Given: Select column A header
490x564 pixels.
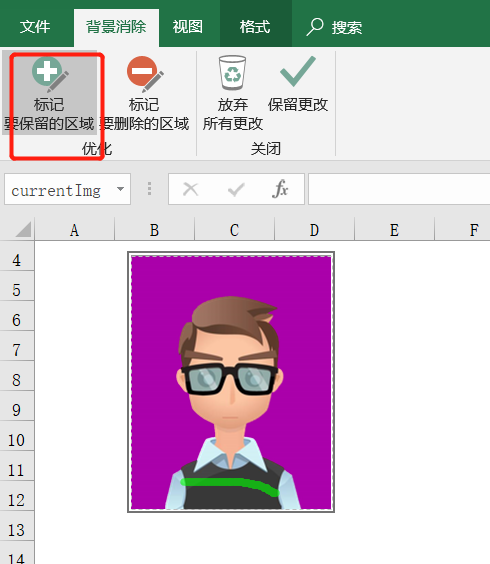Looking at the screenshot, I should coord(74,229).
